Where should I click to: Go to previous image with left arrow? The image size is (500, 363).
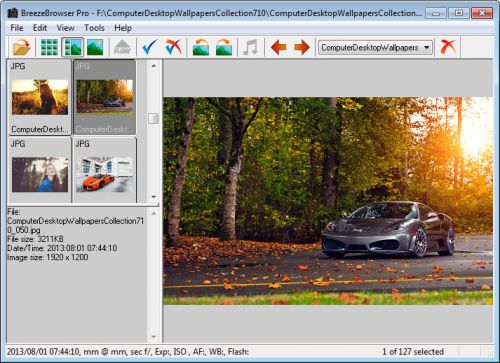click(x=278, y=47)
